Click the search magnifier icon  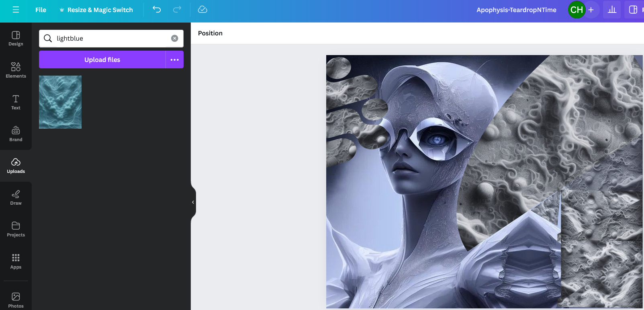coord(48,38)
